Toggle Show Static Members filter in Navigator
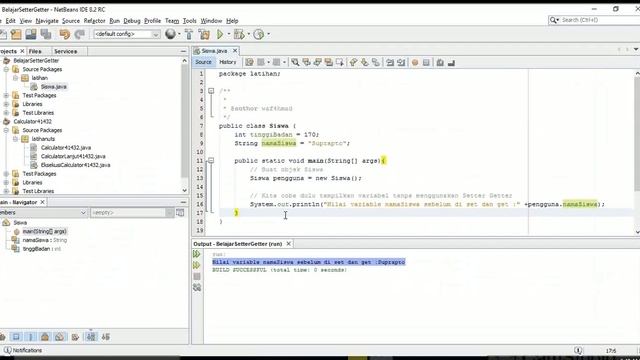Image resolution: width=640 pixels, height=360 pixels. coord(31,337)
